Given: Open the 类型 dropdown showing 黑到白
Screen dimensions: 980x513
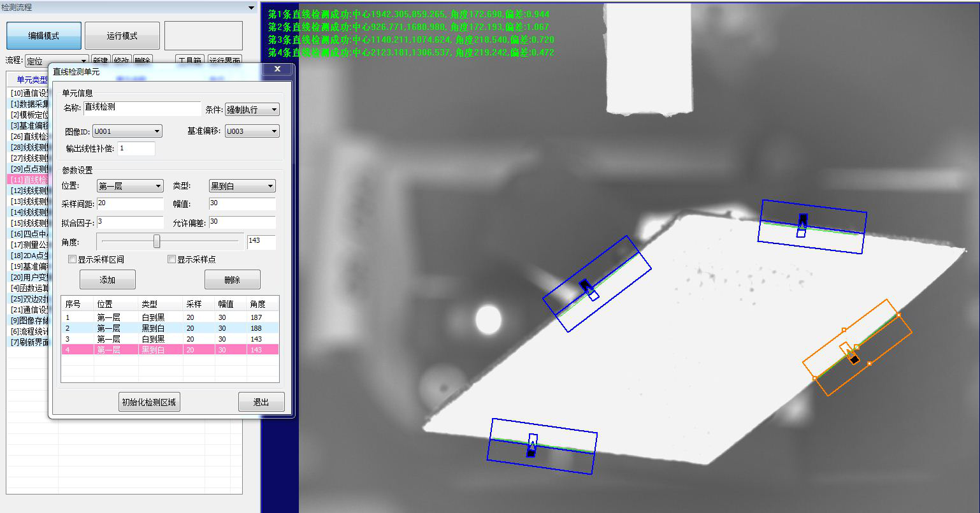Looking at the screenshot, I should (242, 186).
